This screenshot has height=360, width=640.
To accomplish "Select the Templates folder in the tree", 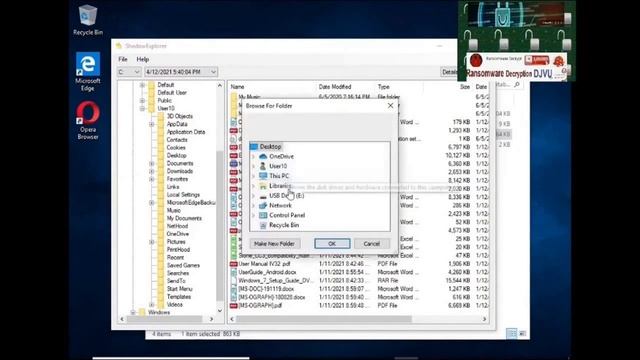I will pos(179,297).
